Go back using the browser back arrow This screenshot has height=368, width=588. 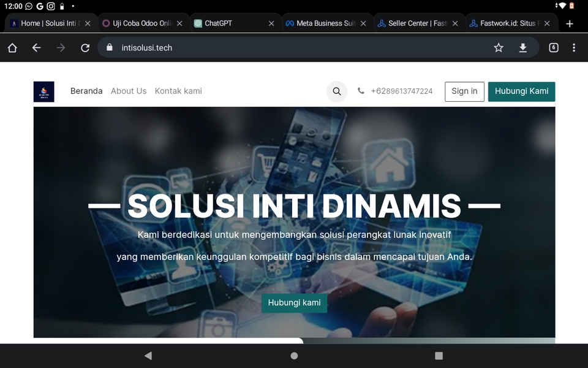pos(36,47)
